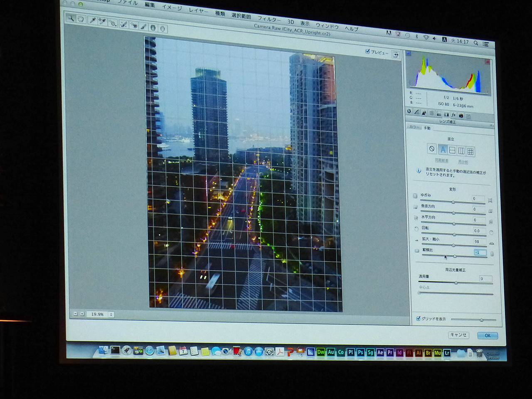The height and width of the screenshot is (399, 532).
Task: Click the 回転 rotate value field
Action: [478, 231]
